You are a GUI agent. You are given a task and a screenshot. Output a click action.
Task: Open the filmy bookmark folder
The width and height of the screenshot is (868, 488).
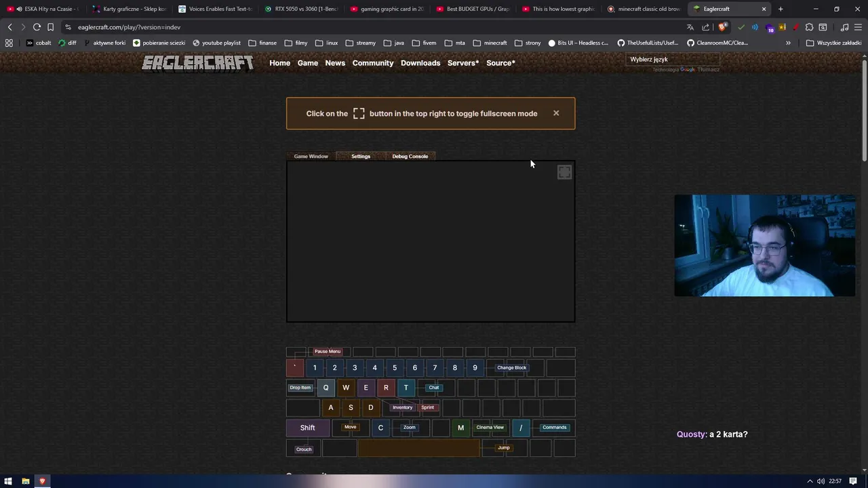[x=296, y=43]
